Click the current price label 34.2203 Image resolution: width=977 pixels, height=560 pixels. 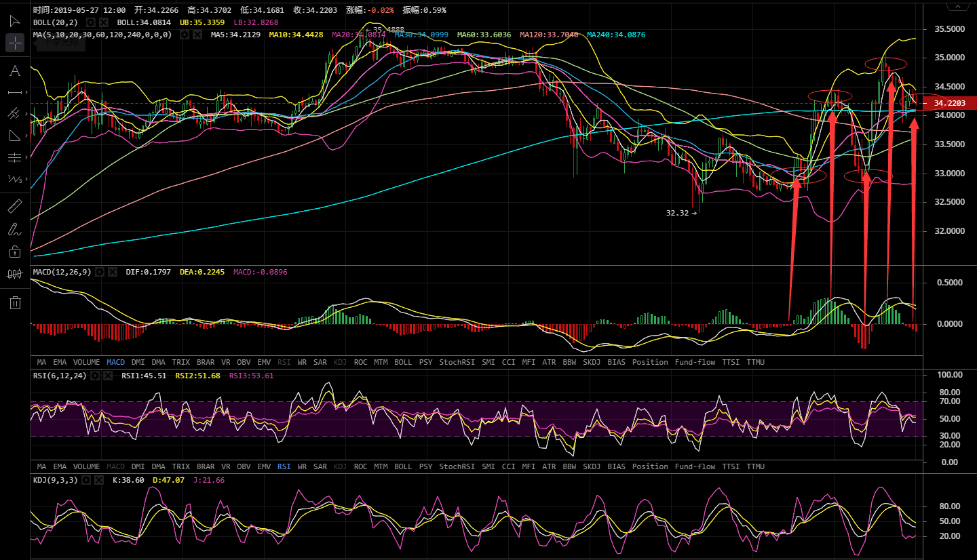[949, 103]
